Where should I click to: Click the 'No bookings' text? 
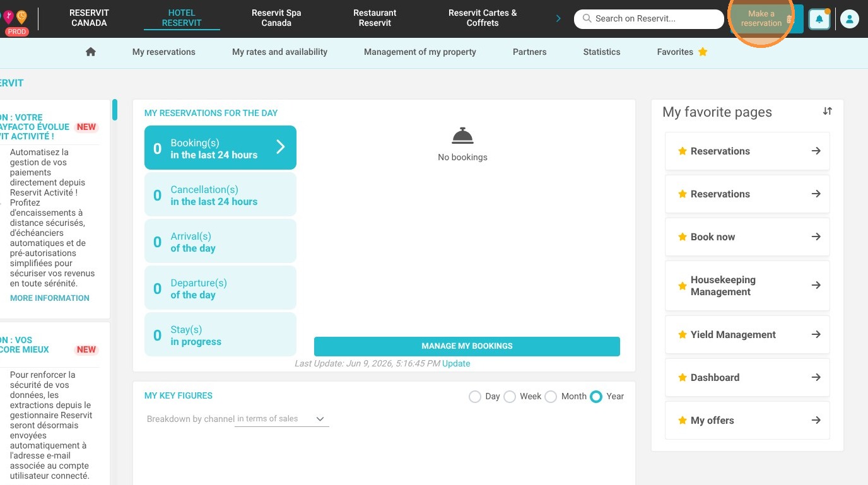pyautogui.click(x=462, y=157)
